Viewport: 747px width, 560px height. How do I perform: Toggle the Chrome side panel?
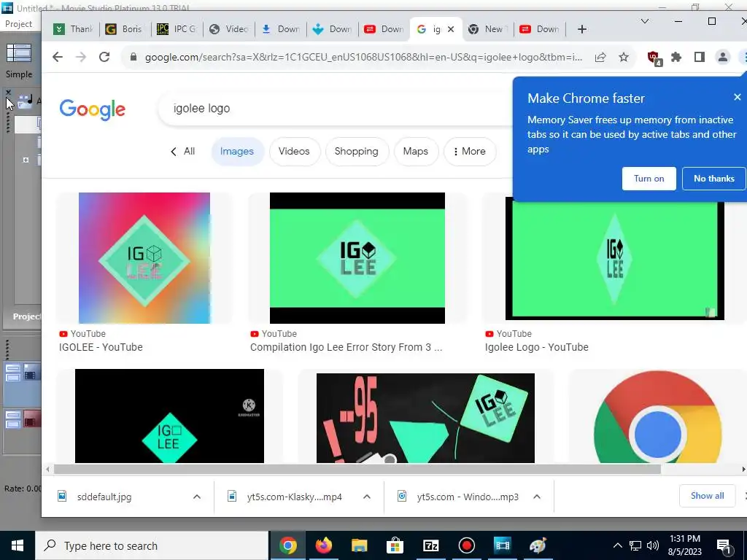click(700, 57)
